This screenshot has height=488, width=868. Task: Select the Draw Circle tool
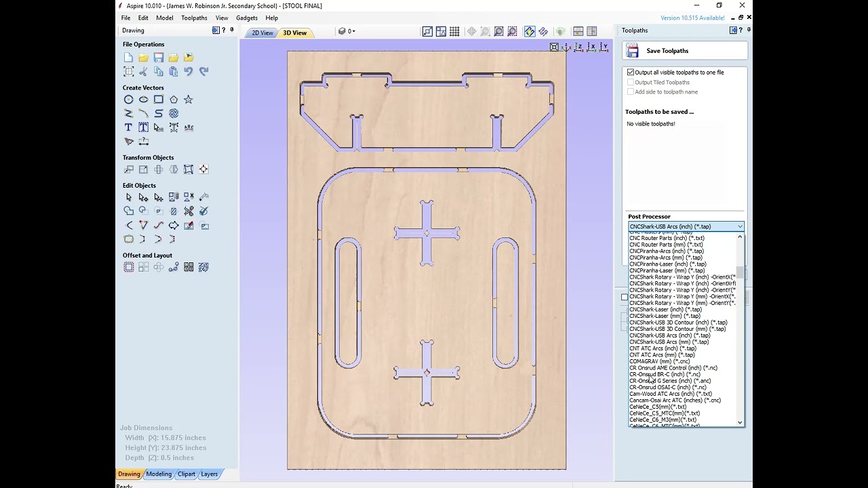129,100
